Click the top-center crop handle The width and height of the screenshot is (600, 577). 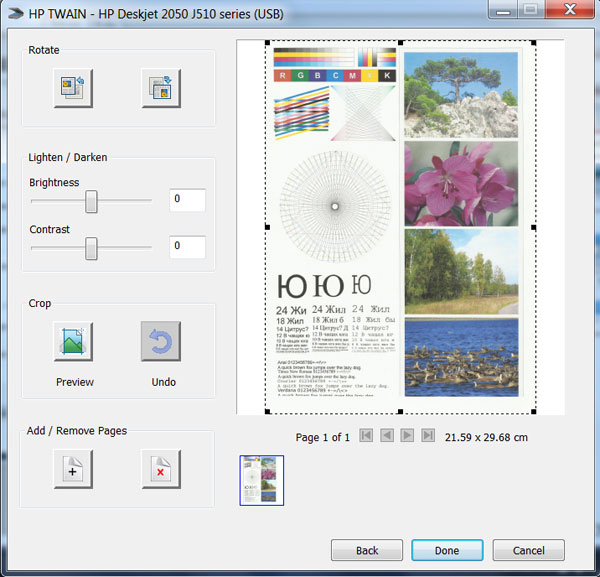pos(400,42)
